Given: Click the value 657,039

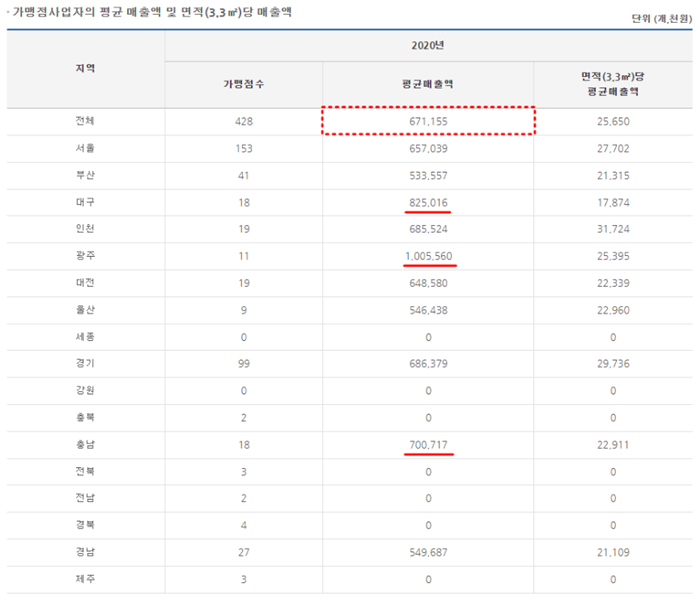Looking at the screenshot, I should pyautogui.click(x=428, y=149).
